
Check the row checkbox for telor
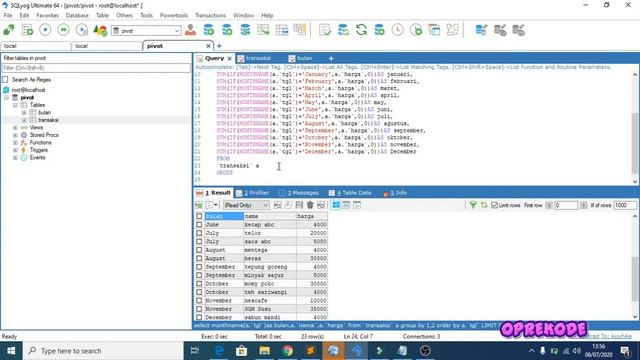point(199,233)
